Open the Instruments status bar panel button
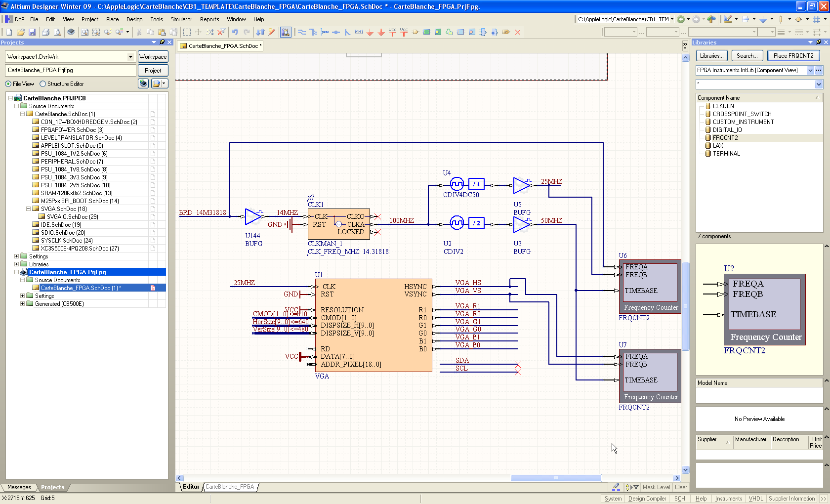830x504 pixels. (x=729, y=499)
